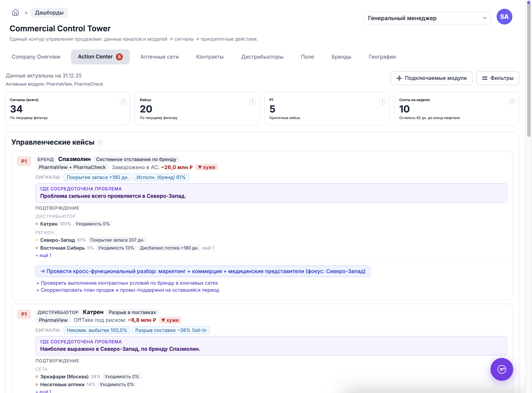Add action Проверить выполнение контрактных условий

point(127,283)
